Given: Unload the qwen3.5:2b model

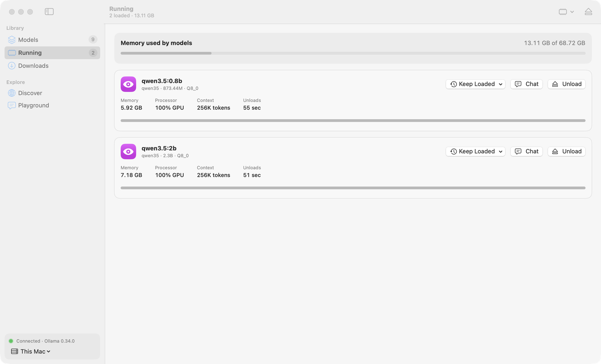Looking at the screenshot, I should pyautogui.click(x=566, y=151).
